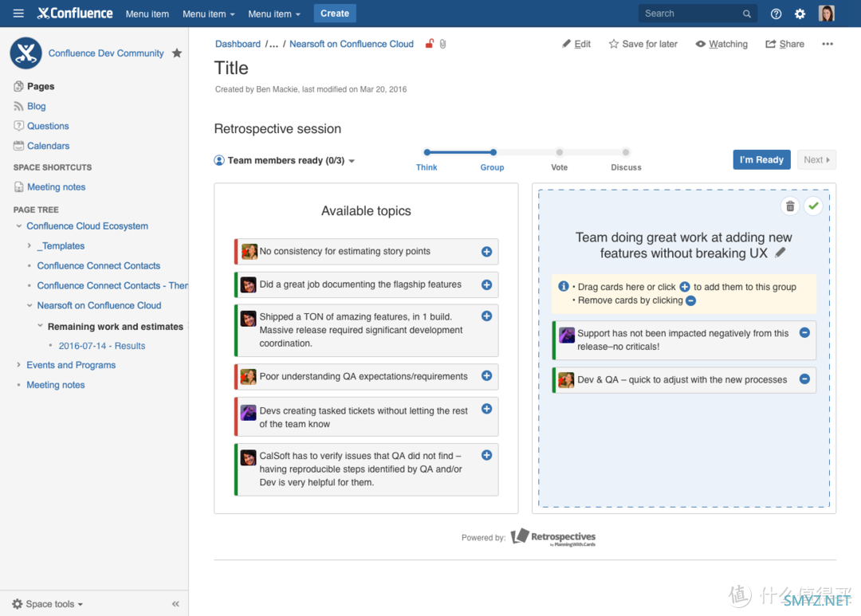
Task: Remove 'Support has not been impacted' card
Action: (804, 333)
